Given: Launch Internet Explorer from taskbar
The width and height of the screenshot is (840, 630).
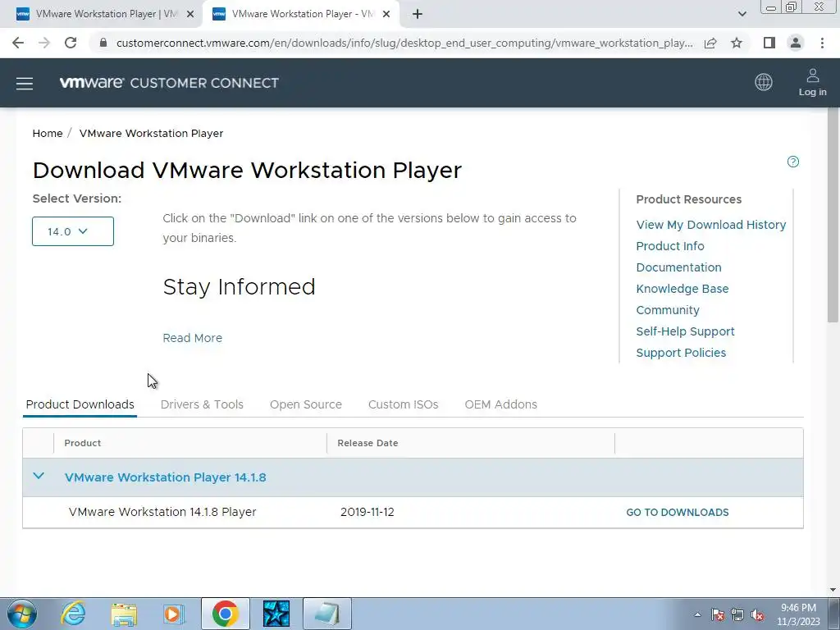Looking at the screenshot, I should [x=73, y=614].
